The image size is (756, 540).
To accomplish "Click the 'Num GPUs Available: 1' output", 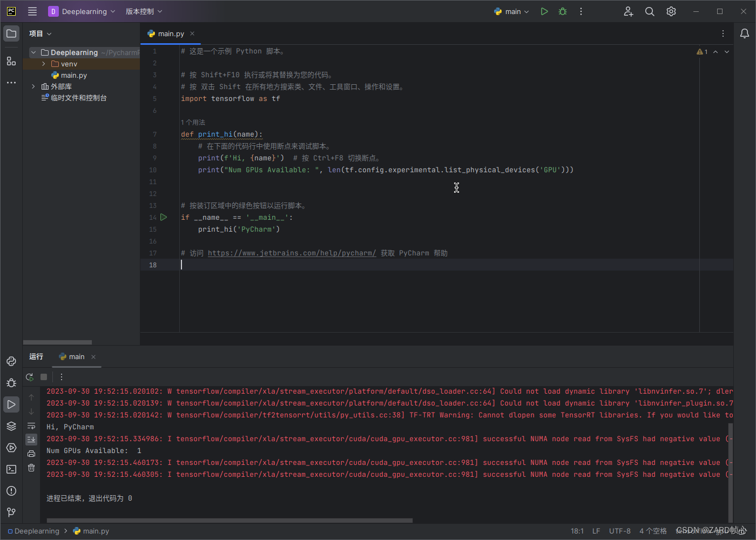I will coord(94,451).
